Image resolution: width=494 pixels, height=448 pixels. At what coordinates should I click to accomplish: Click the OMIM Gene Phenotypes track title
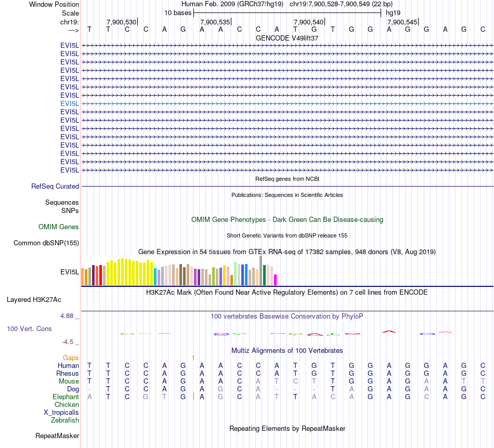287,220
